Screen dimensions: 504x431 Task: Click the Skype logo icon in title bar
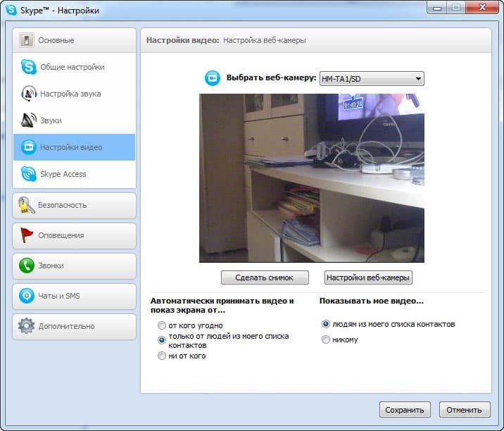(11, 10)
